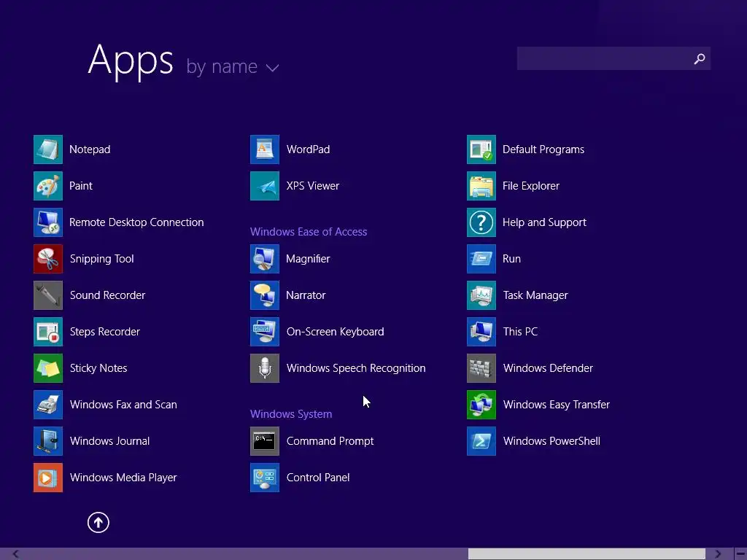Launch WordPad icon
Image resolution: width=747 pixels, height=560 pixels.
(265, 149)
